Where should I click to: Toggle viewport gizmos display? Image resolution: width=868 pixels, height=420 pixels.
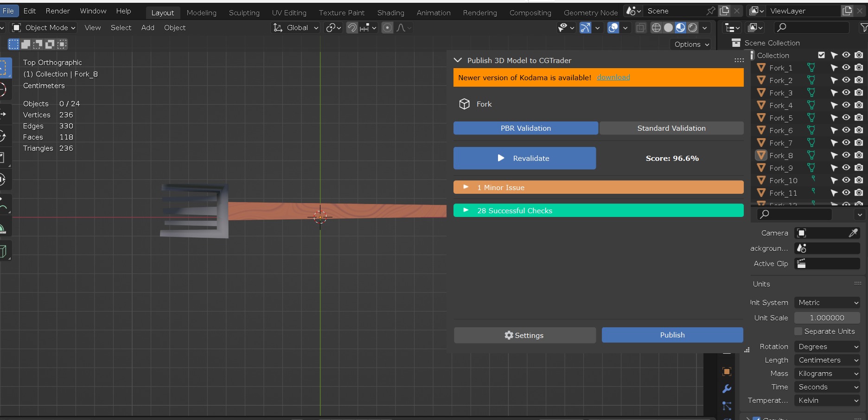pyautogui.click(x=586, y=28)
